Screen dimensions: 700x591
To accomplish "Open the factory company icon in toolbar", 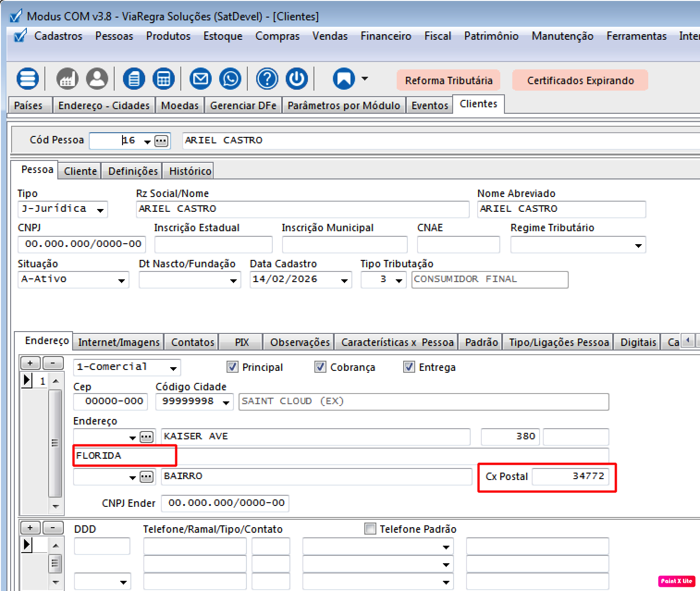I will pos(68,79).
